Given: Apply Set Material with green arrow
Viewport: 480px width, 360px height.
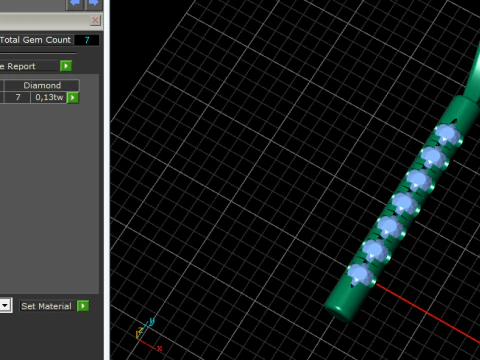Looking at the screenshot, I should [83, 306].
